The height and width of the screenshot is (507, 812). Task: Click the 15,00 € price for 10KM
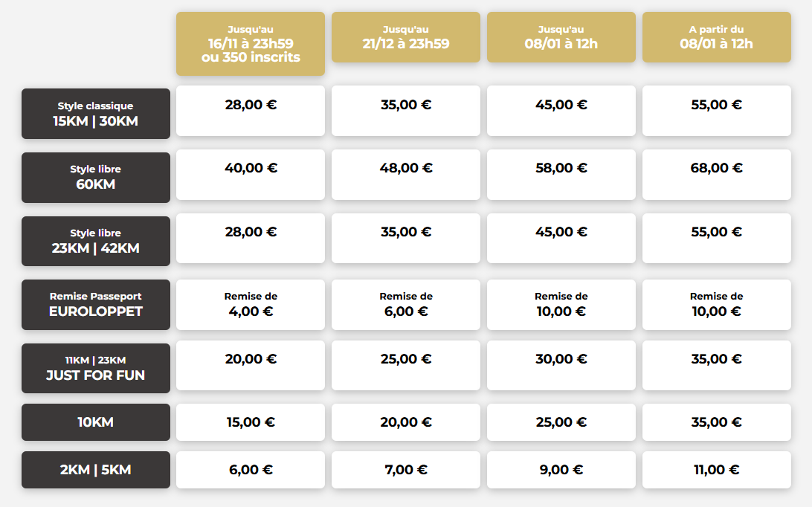(251, 422)
